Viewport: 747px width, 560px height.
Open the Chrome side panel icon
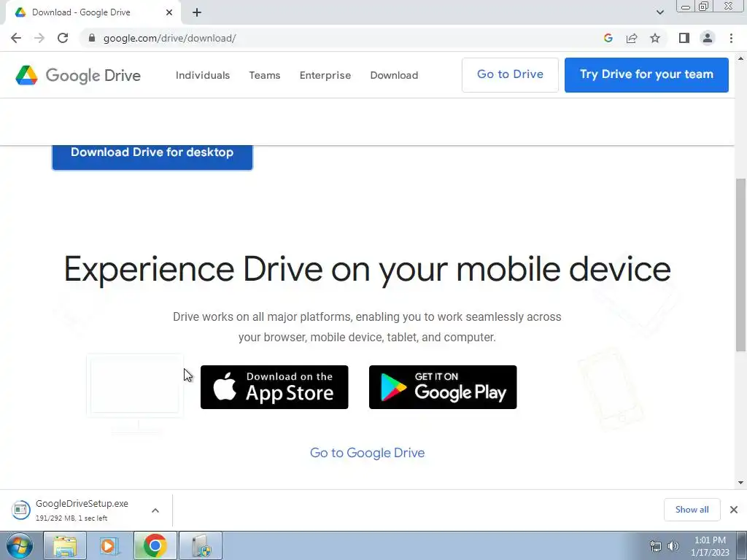(684, 38)
